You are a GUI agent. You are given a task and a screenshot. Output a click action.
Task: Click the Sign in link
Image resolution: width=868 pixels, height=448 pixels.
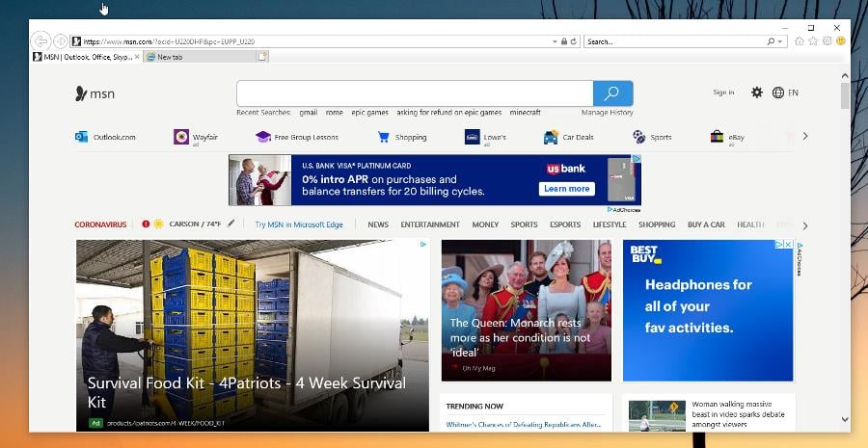tap(723, 92)
